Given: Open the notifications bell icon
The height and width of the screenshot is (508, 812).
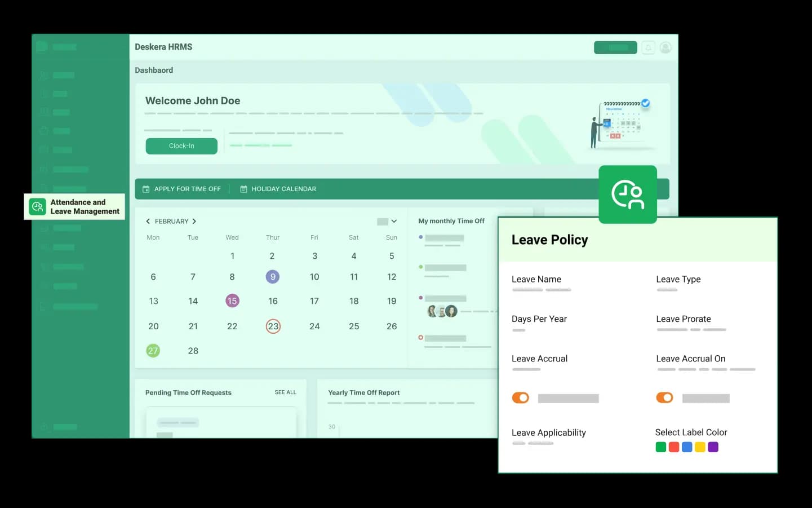Looking at the screenshot, I should (x=649, y=48).
